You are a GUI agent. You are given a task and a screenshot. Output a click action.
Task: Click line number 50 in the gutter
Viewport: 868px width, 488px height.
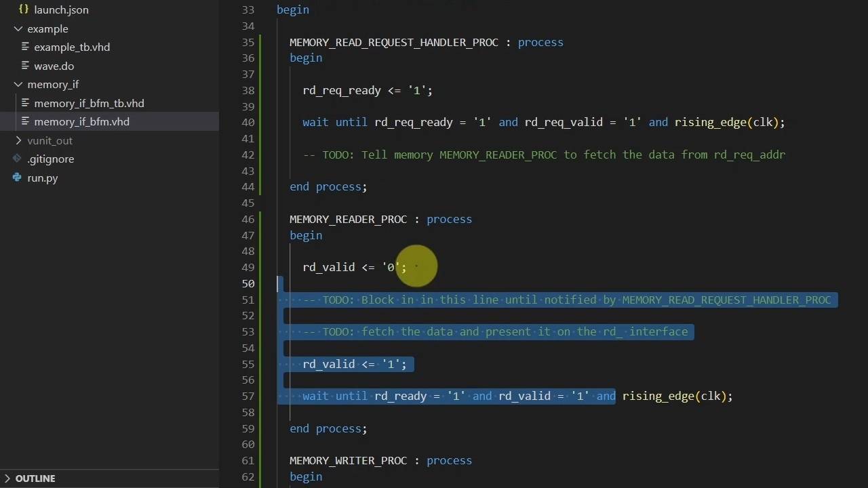tap(248, 283)
